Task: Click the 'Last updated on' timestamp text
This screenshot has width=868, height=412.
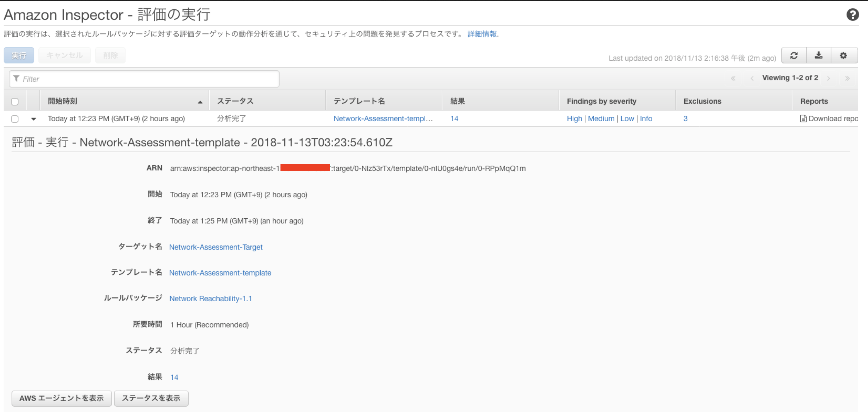Action: click(692, 58)
